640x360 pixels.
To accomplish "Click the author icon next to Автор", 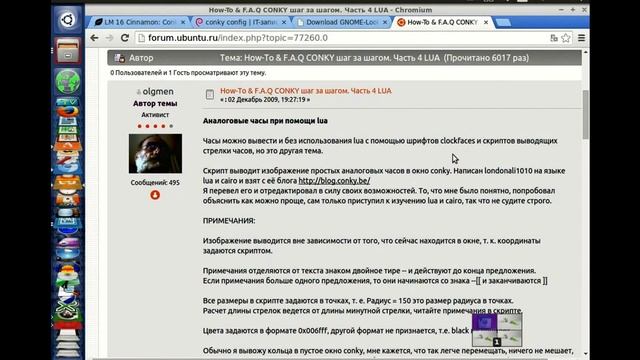I will coord(120,58).
